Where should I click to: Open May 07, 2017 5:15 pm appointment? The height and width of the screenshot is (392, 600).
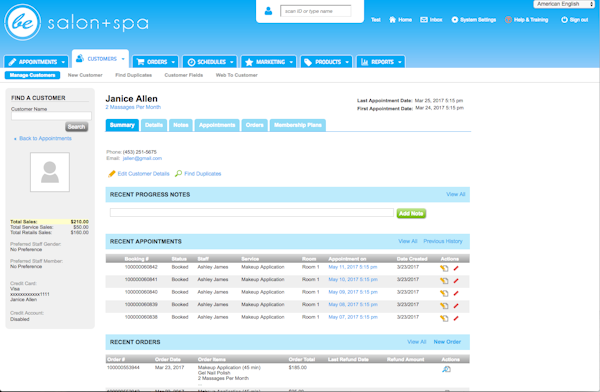pos(353,317)
